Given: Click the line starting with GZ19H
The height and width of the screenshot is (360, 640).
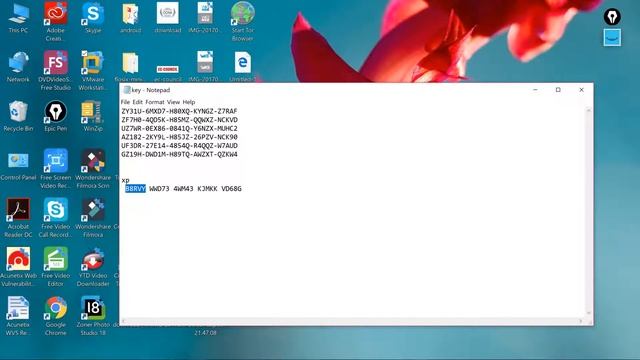Looking at the screenshot, I should pyautogui.click(x=179, y=154).
